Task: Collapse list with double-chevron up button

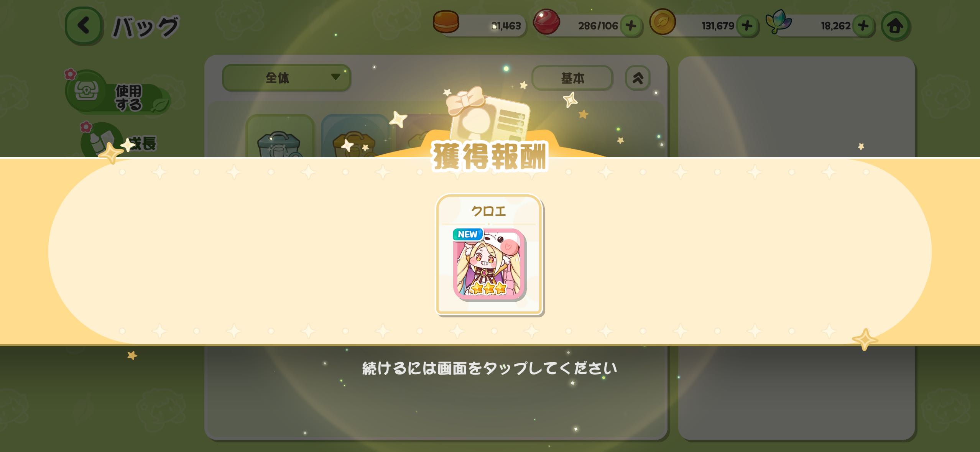Action: tap(638, 78)
